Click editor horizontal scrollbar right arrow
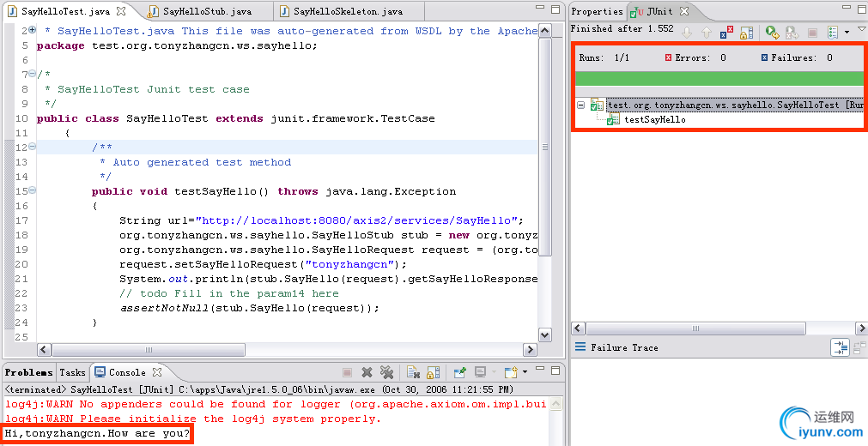Viewport: 868px width, 446px height. click(530, 350)
